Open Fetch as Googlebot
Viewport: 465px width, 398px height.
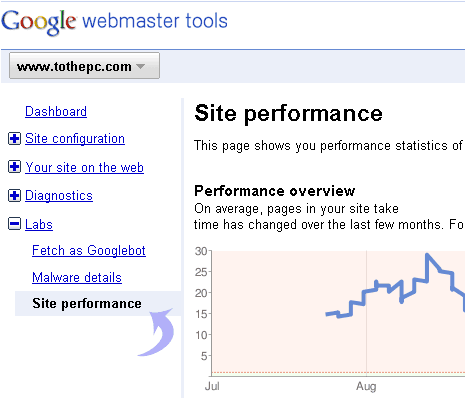(89, 250)
